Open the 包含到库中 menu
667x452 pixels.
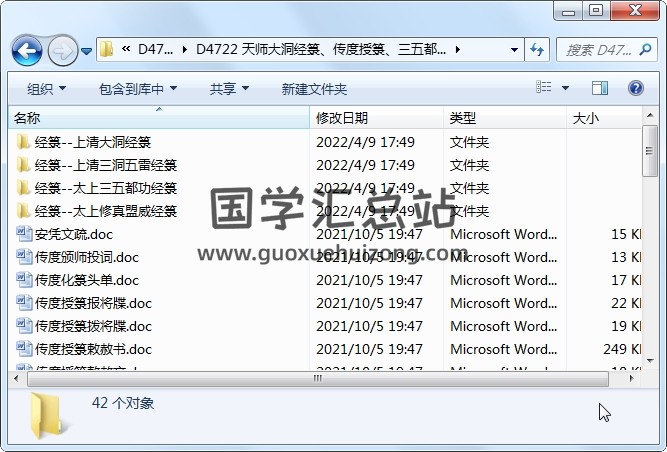point(138,89)
